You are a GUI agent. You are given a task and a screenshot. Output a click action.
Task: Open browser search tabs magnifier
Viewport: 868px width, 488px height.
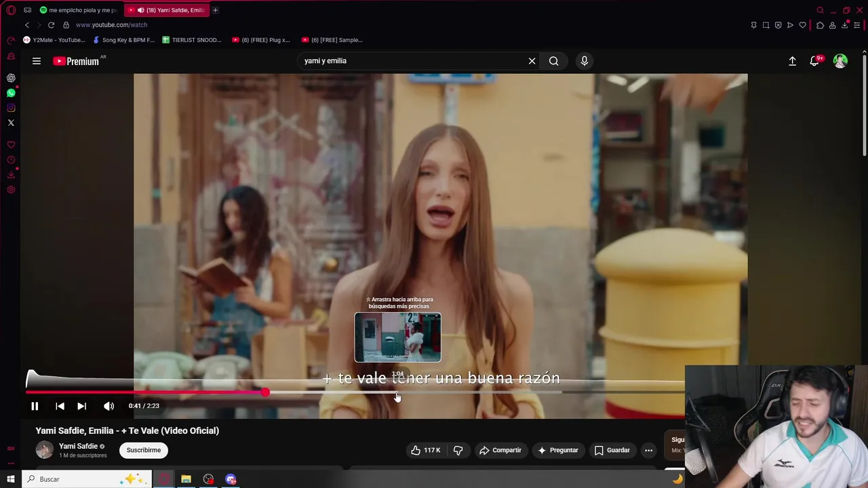[x=820, y=10]
